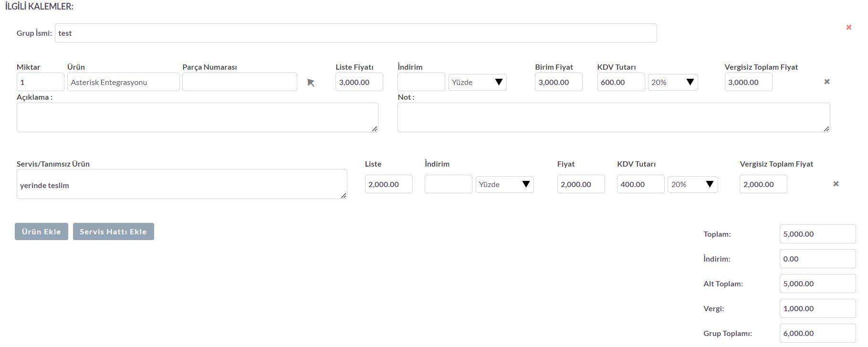Open product selector arrow icon
The height and width of the screenshot is (347, 868).
(x=311, y=83)
